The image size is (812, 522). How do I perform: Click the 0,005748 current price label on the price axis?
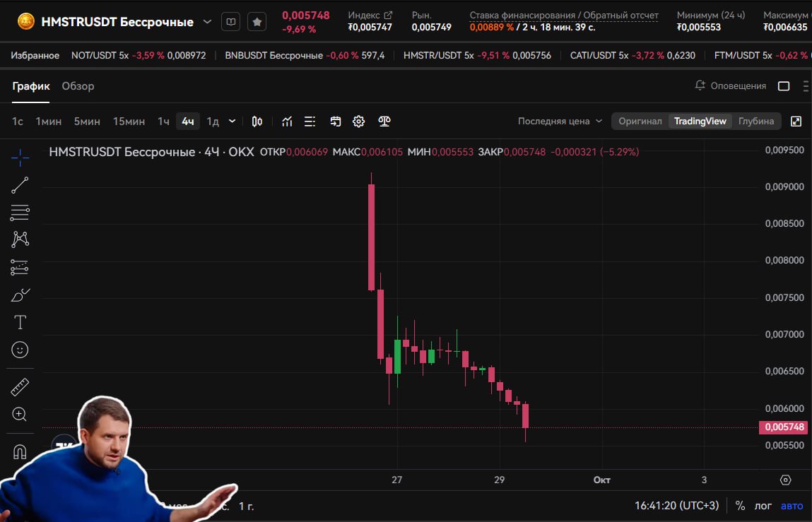coord(784,427)
